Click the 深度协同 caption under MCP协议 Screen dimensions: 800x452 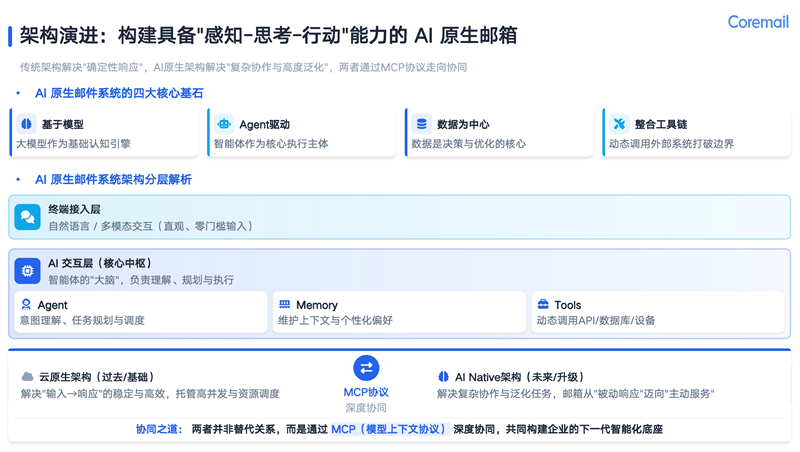tap(366, 408)
